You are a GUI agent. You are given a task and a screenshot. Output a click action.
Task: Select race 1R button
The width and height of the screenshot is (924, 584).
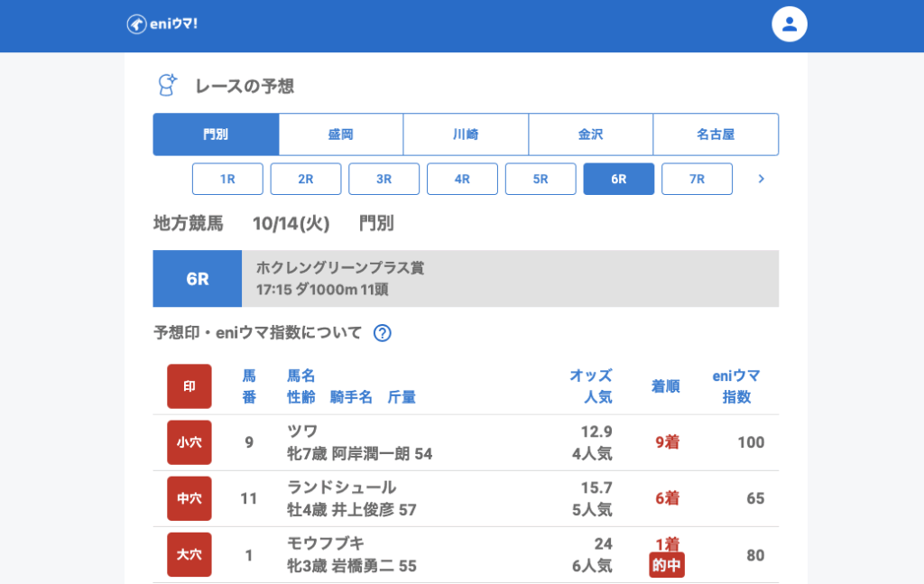point(227,179)
